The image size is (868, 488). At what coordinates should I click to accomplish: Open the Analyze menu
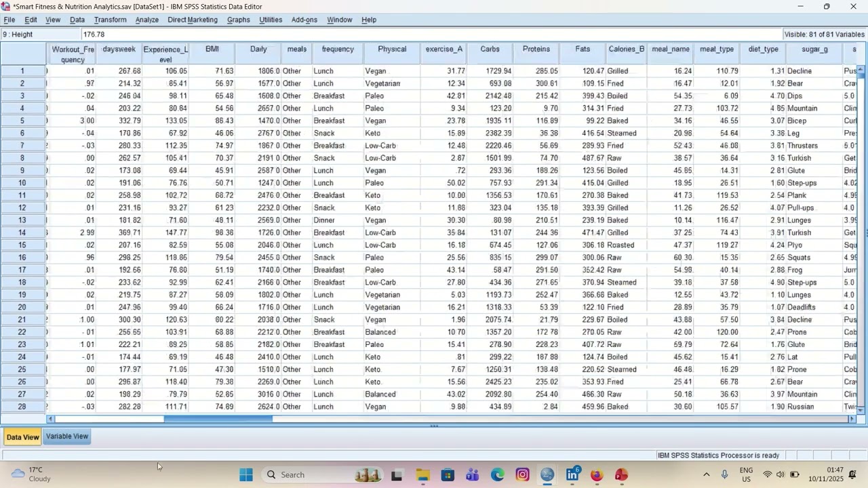click(x=147, y=20)
